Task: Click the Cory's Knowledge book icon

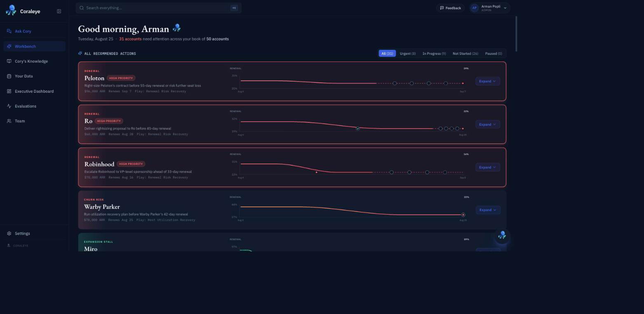Action: (9, 61)
